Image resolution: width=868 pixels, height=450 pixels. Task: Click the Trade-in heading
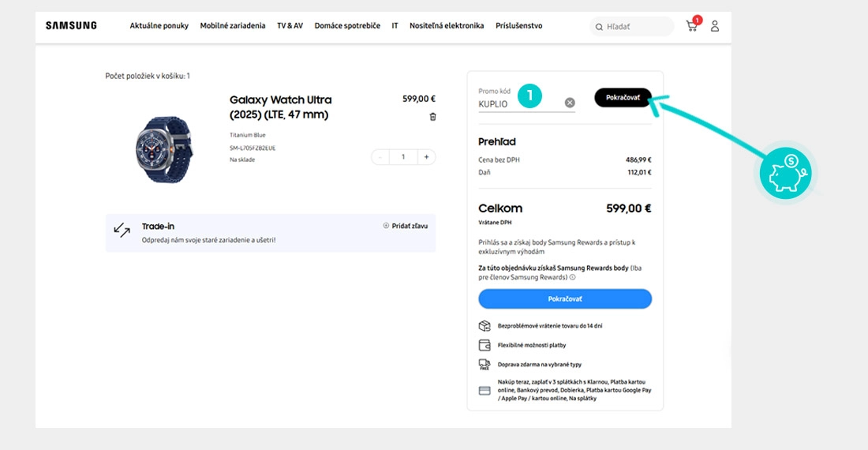[x=158, y=226]
